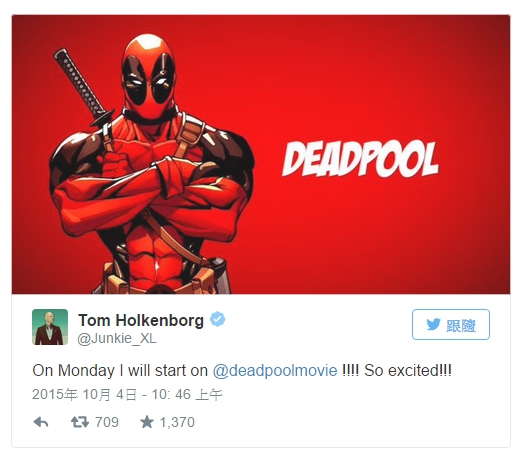524x462 pixels.
Task: Click Deadpool's masked face in the image
Action: pyautogui.click(x=149, y=77)
